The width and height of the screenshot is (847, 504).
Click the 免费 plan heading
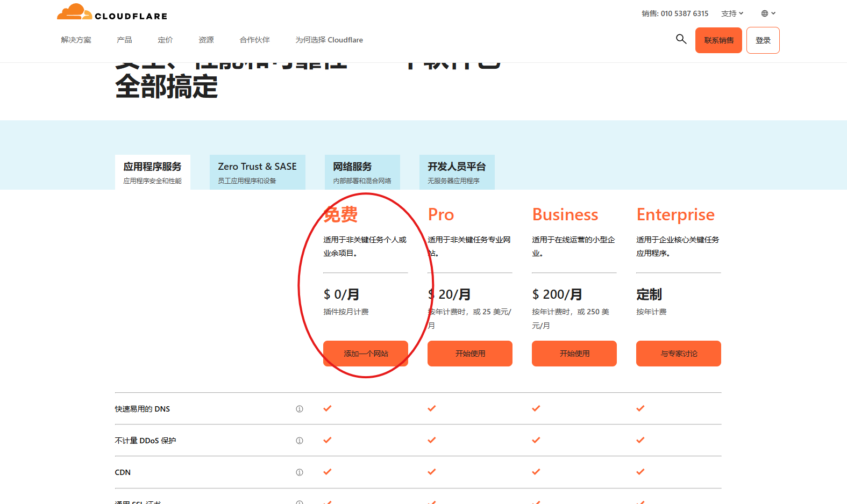pos(340,214)
